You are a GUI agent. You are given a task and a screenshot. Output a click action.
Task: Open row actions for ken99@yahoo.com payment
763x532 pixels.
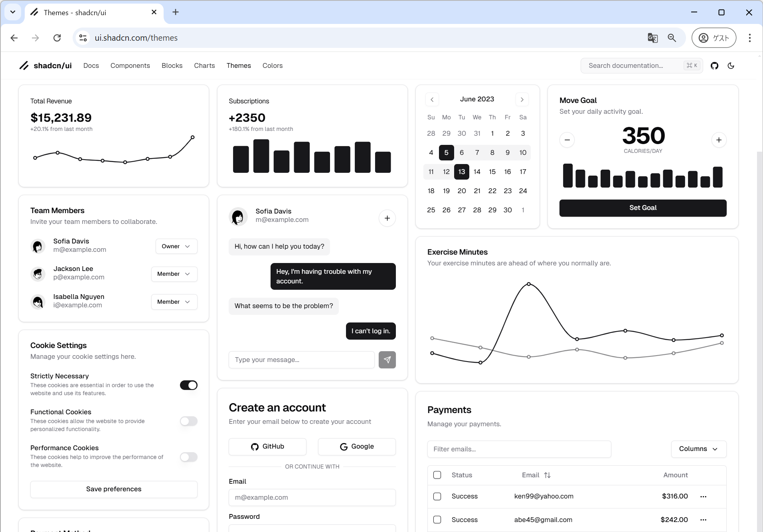pos(703,496)
